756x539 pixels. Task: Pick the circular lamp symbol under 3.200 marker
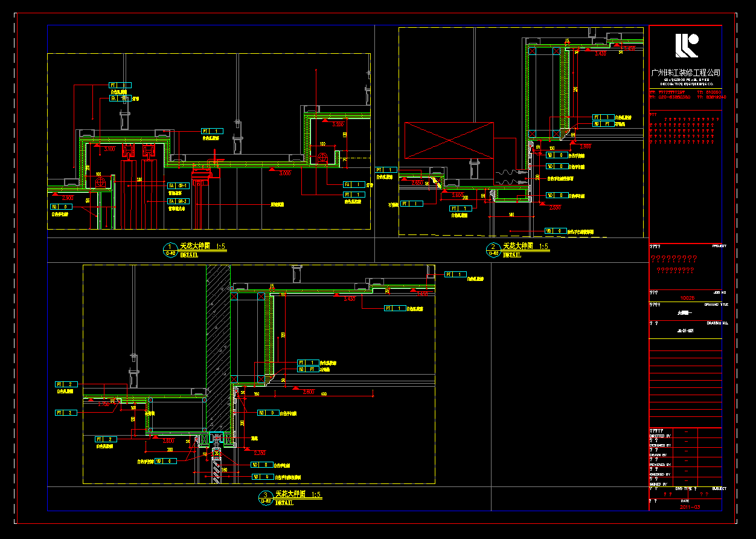[322, 158]
